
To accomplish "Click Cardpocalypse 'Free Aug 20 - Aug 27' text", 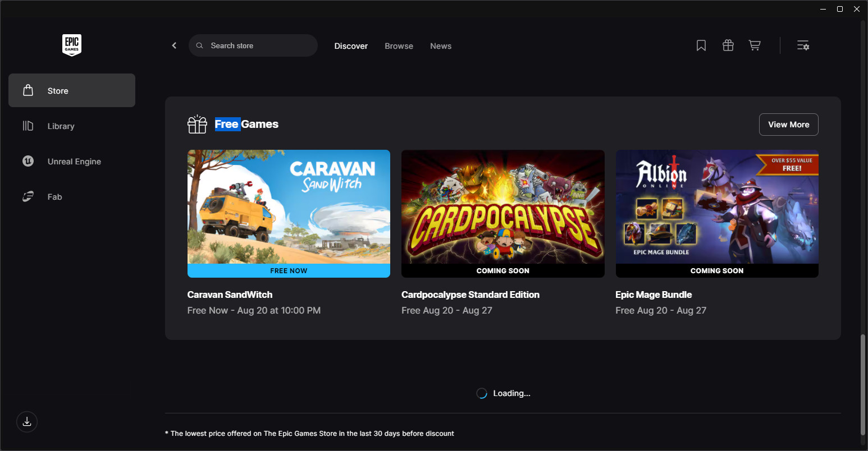I will point(447,310).
